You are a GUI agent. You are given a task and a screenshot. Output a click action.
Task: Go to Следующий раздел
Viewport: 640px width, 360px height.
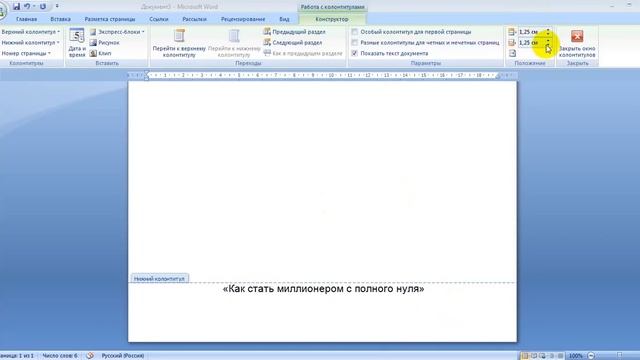point(293,42)
